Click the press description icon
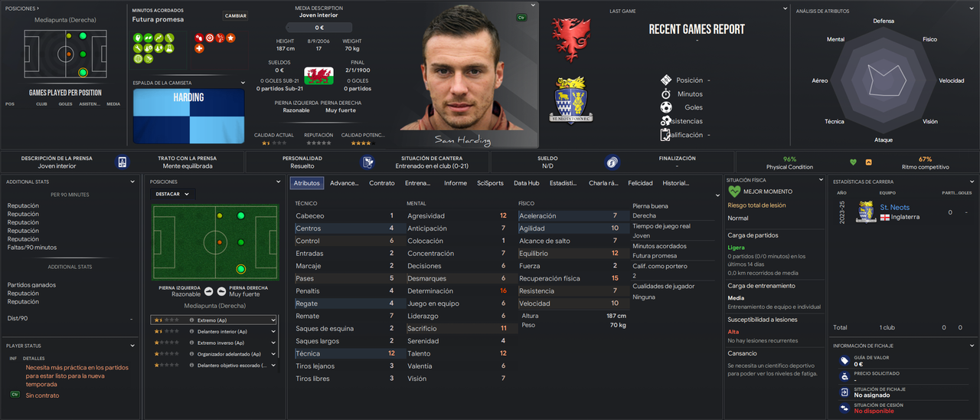 pos(122,162)
